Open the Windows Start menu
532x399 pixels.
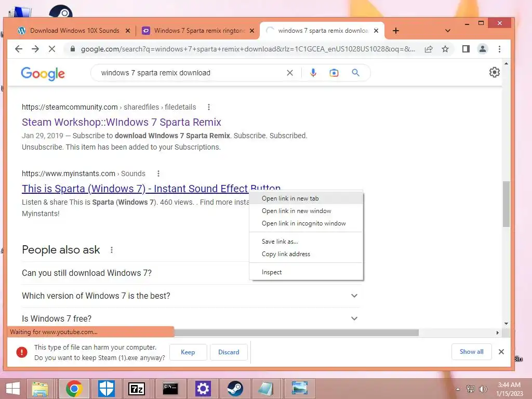coord(13,389)
